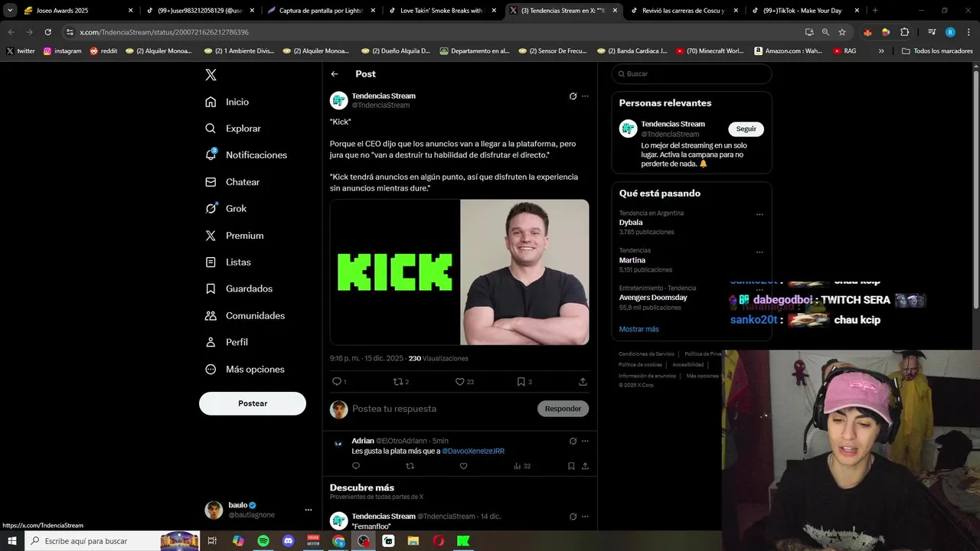The height and width of the screenshot is (551, 980).
Task: Open more options for Martina trend
Action: (759, 252)
